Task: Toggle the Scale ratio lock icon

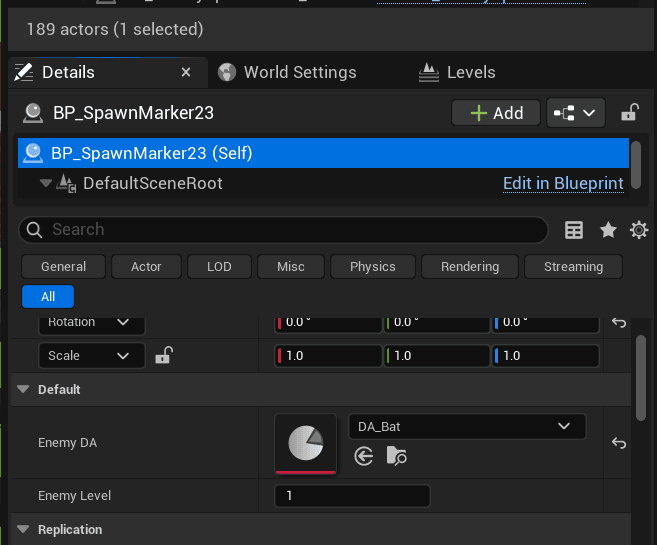Action: (164, 355)
